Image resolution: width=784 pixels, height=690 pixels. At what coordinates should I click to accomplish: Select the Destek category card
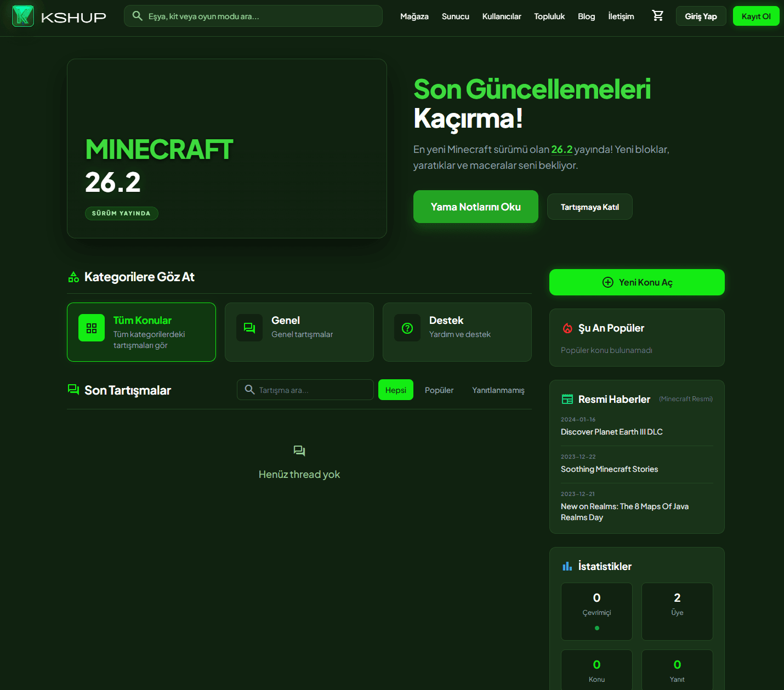457,332
